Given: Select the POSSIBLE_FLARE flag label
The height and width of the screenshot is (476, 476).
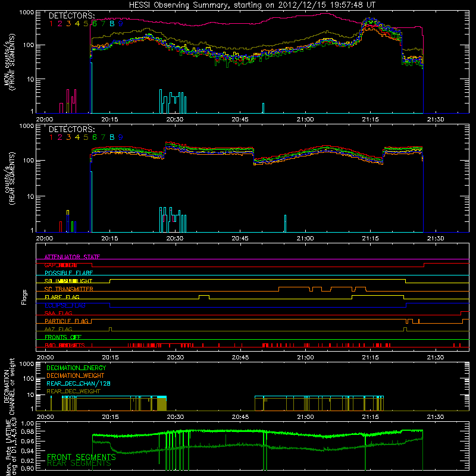Looking at the screenshot, I should tap(68, 273).
